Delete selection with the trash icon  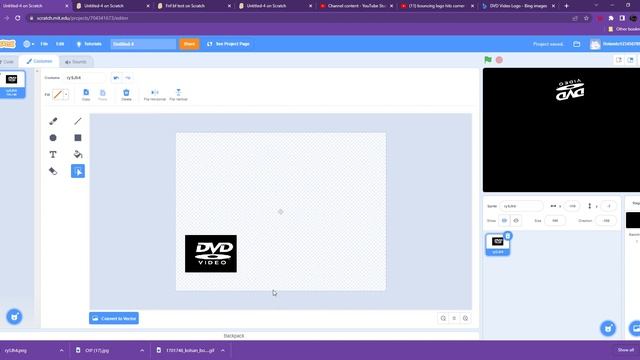[126, 95]
